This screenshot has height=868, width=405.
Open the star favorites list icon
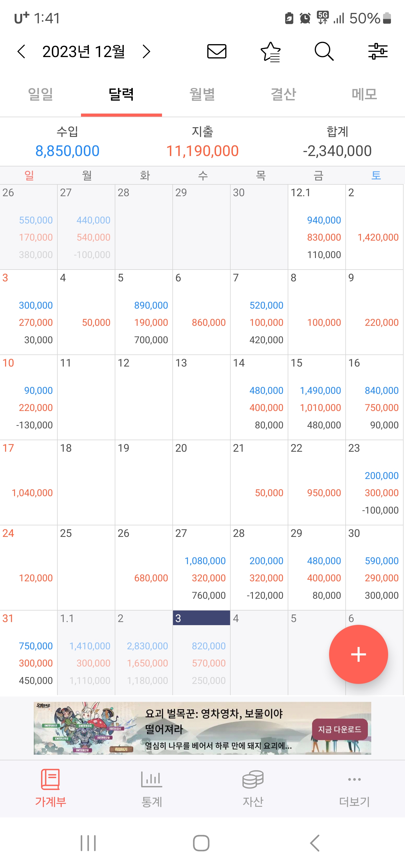tap(271, 52)
